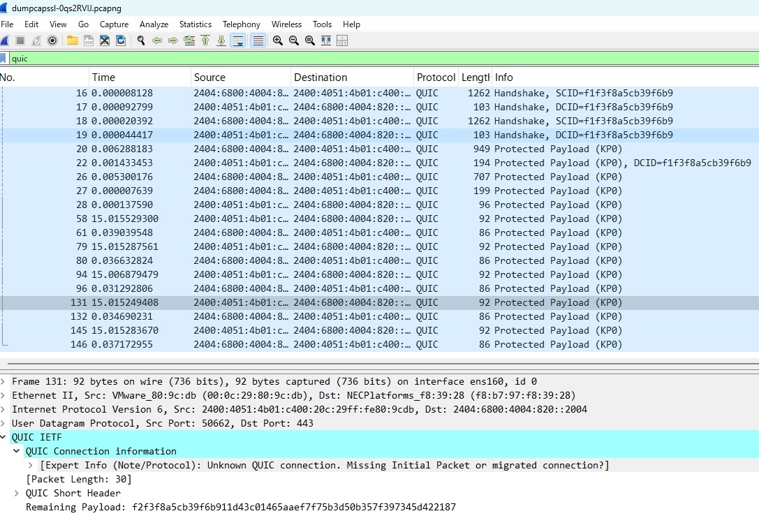The image size is (759, 532).
Task: Expand Internet Protocol Version 6 details
Action: [x=3, y=410]
